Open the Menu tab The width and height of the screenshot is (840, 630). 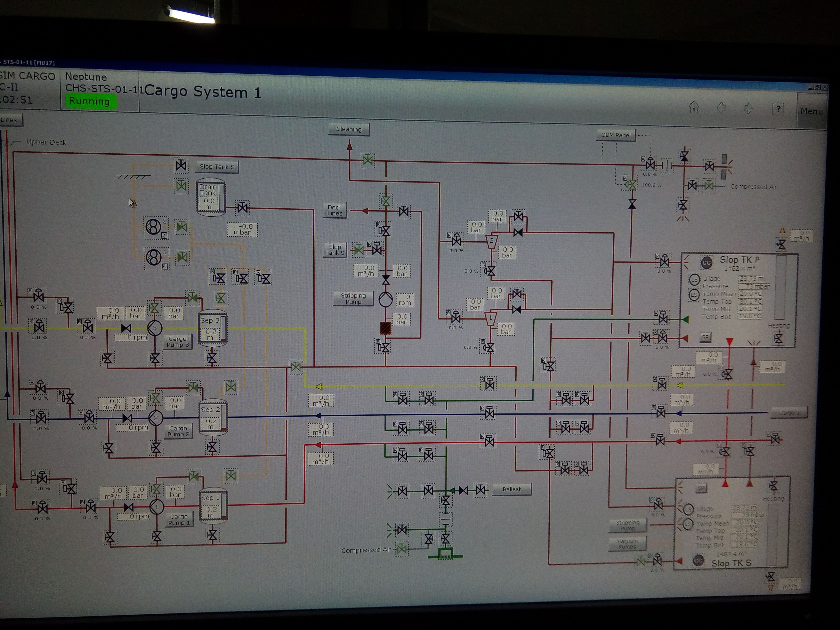(x=811, y=111)
